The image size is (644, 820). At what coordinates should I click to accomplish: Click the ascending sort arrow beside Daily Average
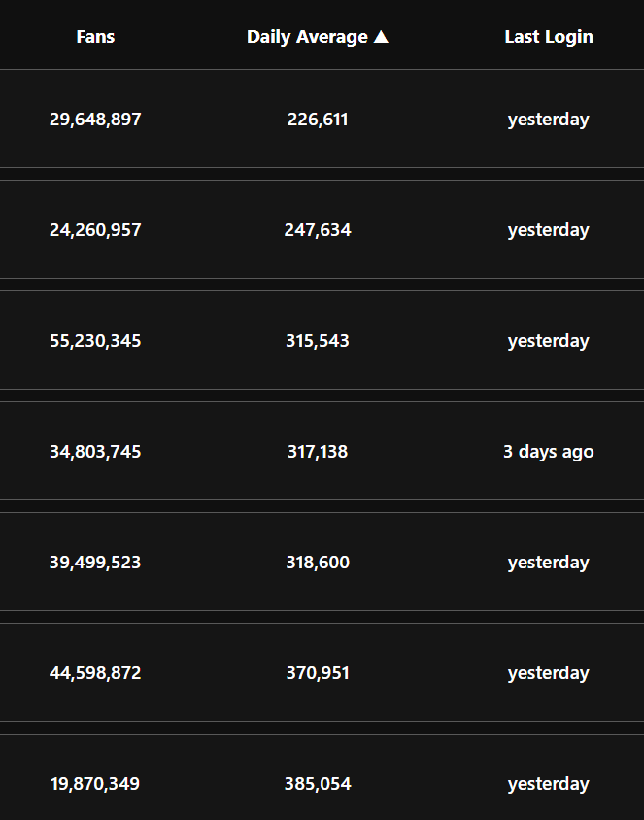coord(381,37)
